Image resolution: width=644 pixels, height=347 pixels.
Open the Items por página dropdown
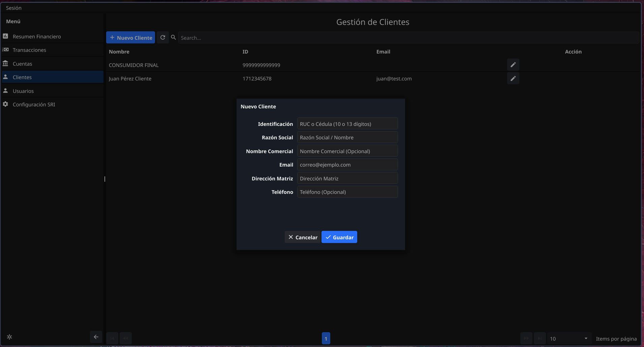click(x=569, y=338)
